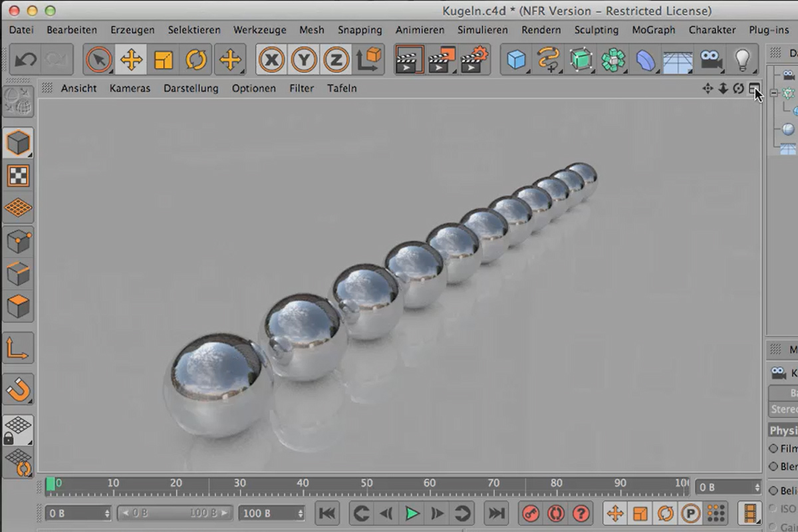798x532 pixels.
Task: Activate the Move tool next to Live Selection
Action: point(132,60)
